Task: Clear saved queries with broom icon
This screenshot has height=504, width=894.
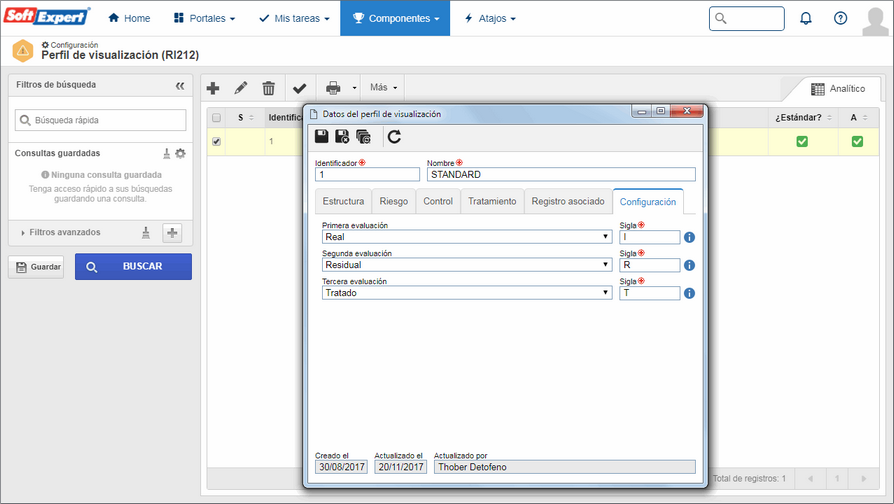Action: [166, 153]
